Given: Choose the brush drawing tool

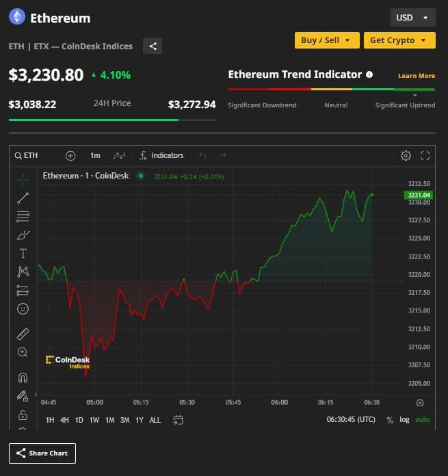Looking at the screenshot, I should point(23,235).
